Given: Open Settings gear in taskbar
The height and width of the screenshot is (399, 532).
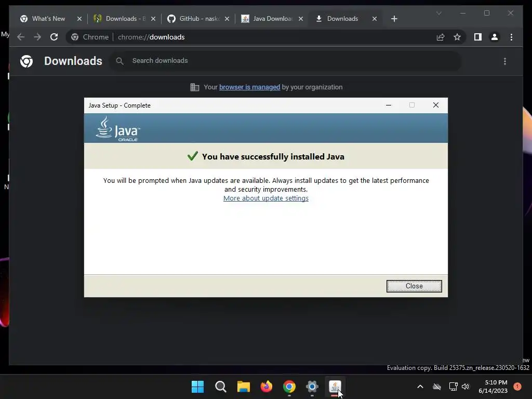Looking at the screenshot, I should point(312,387).
